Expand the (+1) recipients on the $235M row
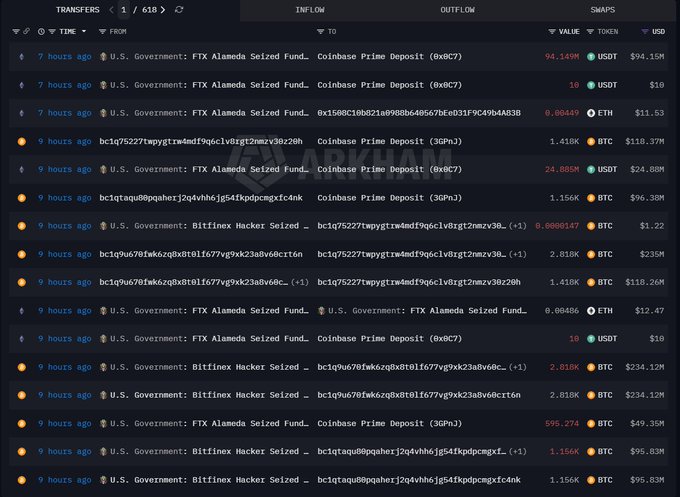Screen dimensions: 680x497 click(518, 254)
